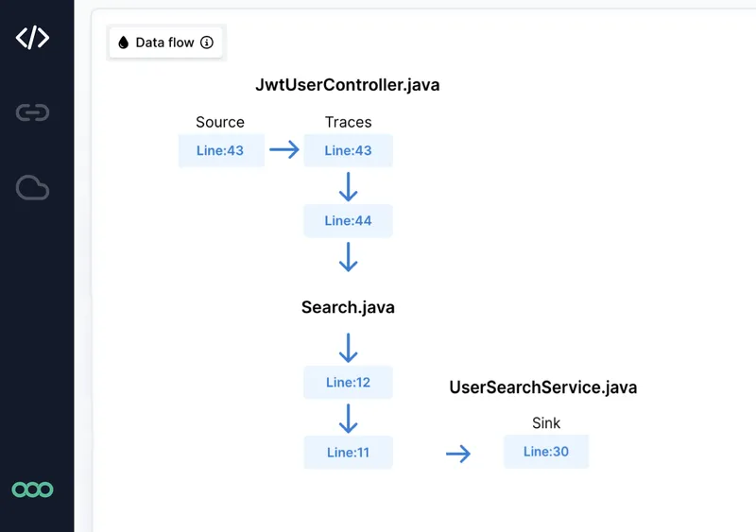Jump to Line:44 trace step
756x532 pixels.
pos(348,220)
